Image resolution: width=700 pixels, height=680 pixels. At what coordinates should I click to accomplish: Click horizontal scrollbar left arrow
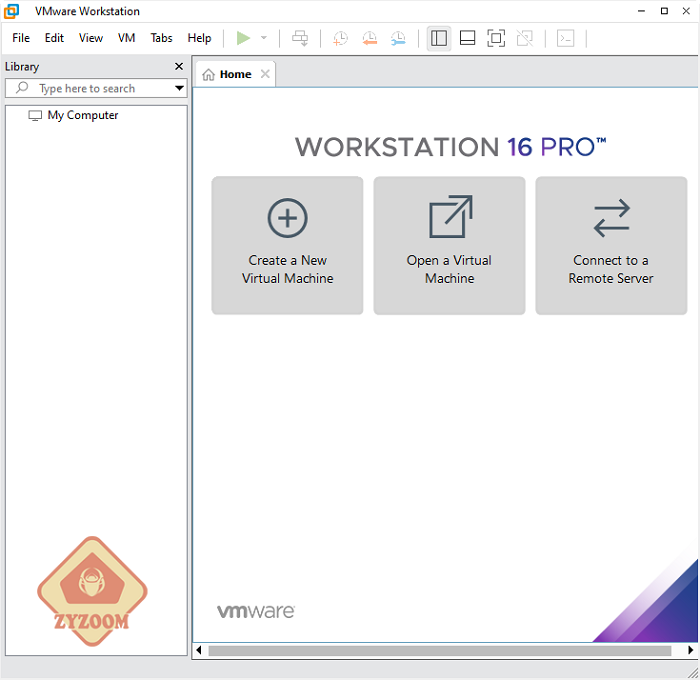tap(199, 650)
